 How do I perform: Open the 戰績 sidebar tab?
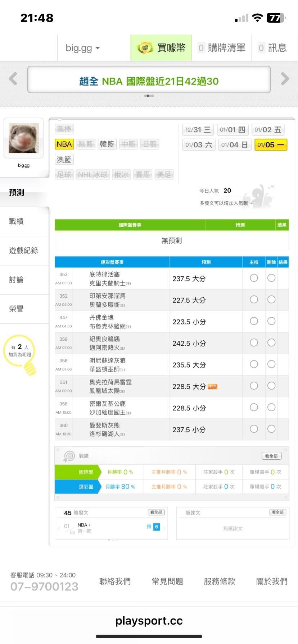17,221
